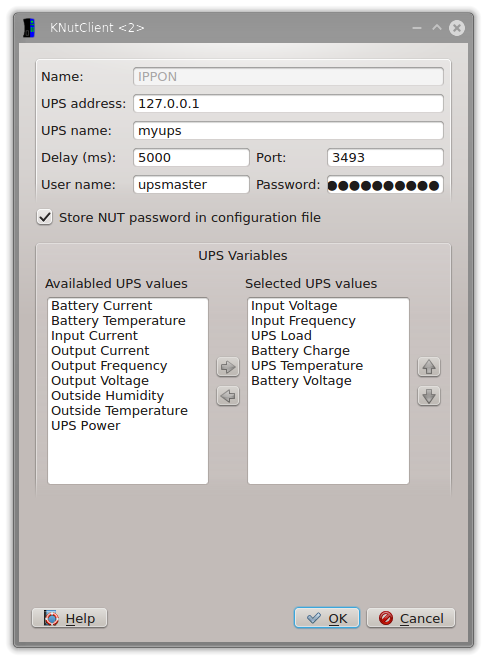Select Outside Temperature in available list
The height and width of the screenshot is (661, 487).
click(128, 411)
